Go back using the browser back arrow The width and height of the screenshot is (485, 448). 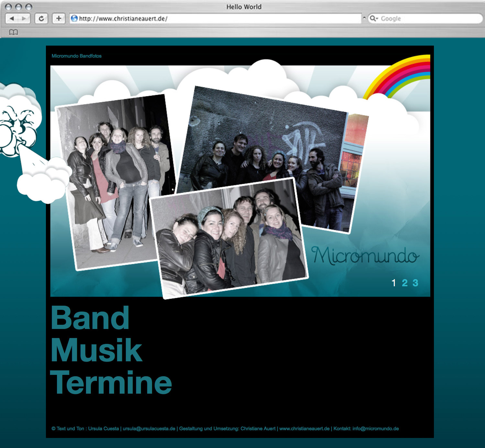tap(12, 18)
